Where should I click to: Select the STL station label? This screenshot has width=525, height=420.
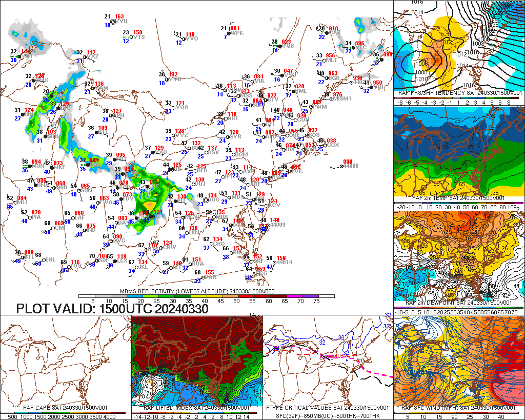click(30, 257)
